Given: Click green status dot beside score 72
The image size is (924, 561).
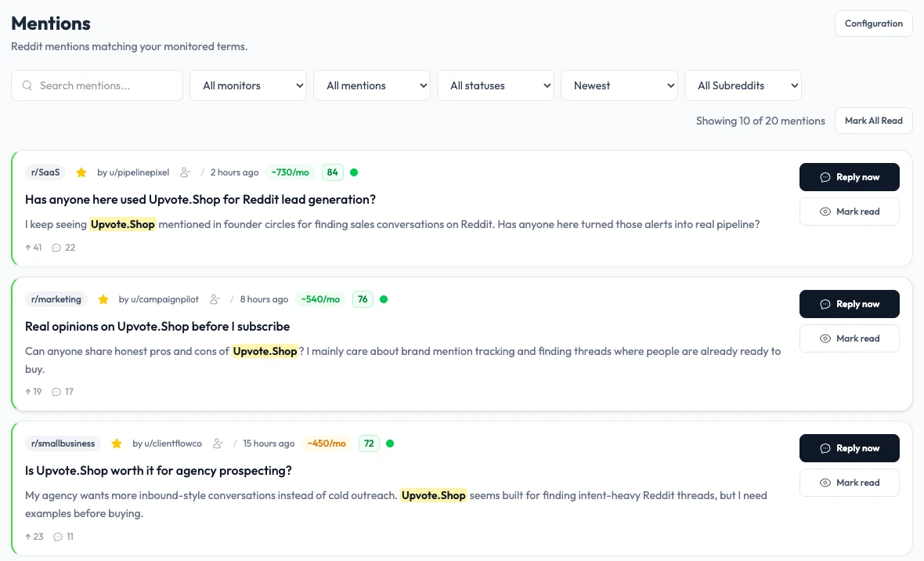Looking at the screenshot, I should [390, 443].
